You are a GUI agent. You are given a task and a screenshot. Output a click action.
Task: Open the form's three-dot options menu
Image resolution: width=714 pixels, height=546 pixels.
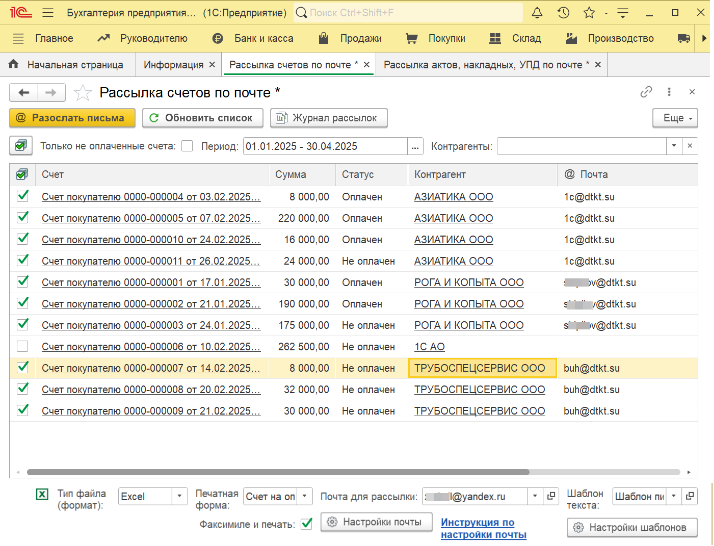(x=669, y=92)
